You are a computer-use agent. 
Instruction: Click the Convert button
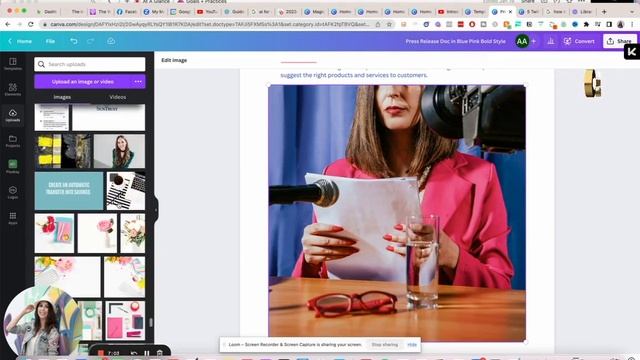point(579,41)
